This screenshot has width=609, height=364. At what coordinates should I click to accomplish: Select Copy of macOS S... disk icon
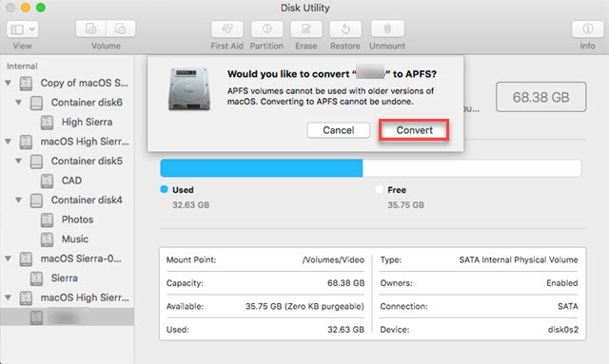click(26, 83)
